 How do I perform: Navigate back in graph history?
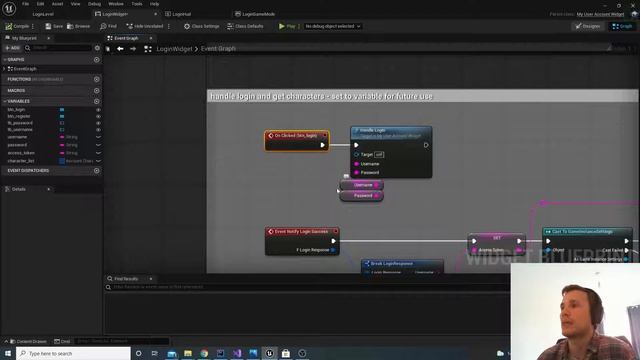[120, 49]
